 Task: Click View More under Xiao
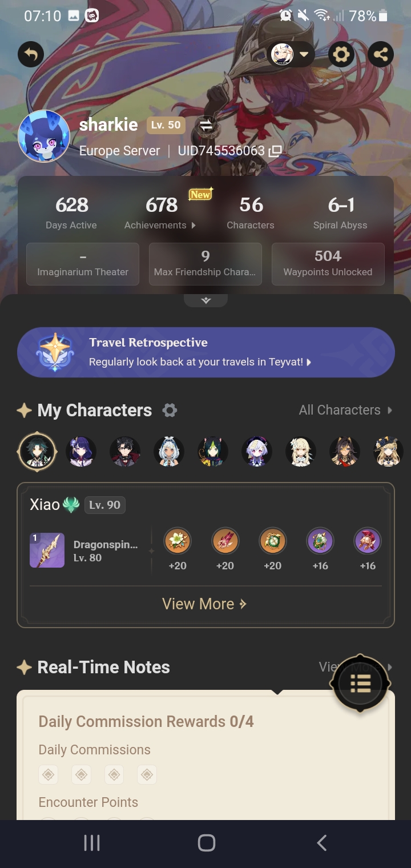[x=204, y=604]
